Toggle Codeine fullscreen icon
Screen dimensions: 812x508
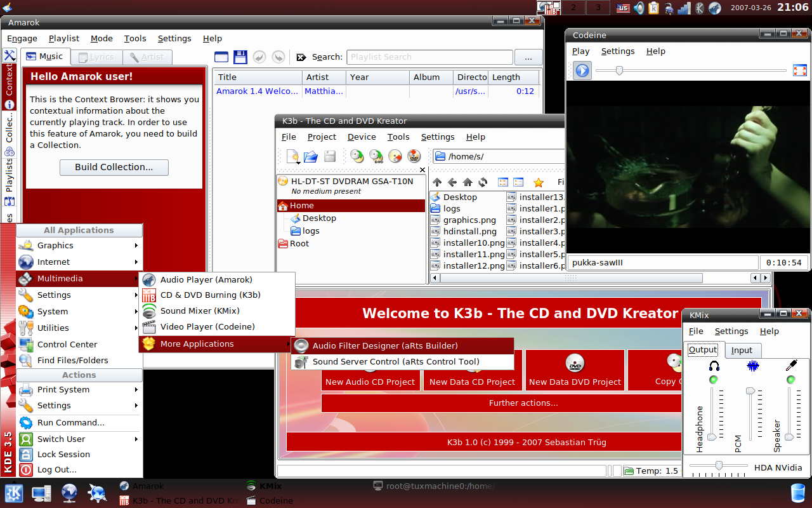800,70
